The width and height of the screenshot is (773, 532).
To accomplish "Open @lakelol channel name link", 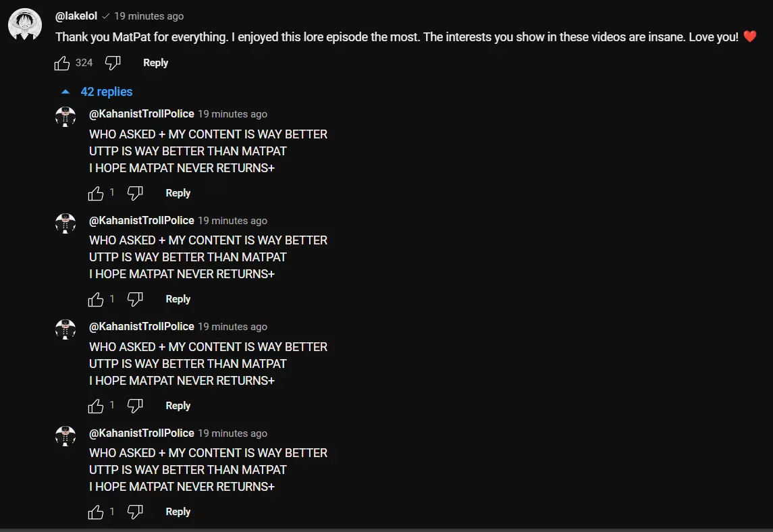I will [76, 16].
